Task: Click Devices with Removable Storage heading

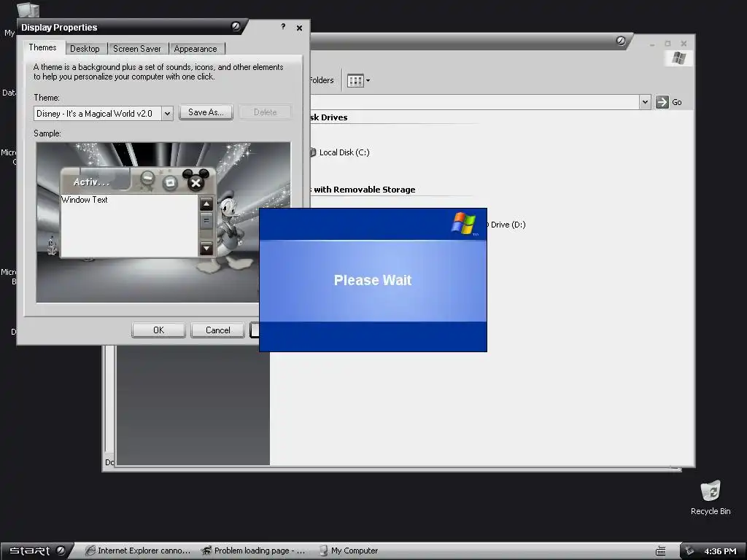Action: click(x=363, y=190)
